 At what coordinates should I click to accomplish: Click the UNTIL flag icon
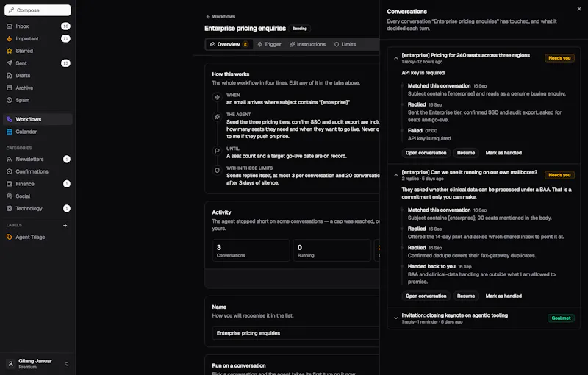coord(217,151)
